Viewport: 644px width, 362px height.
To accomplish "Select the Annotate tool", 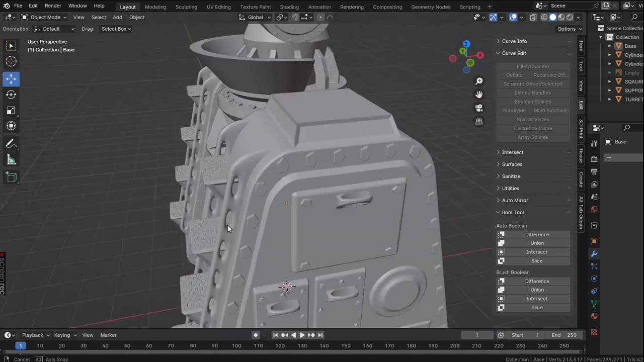I will (11, 144).
